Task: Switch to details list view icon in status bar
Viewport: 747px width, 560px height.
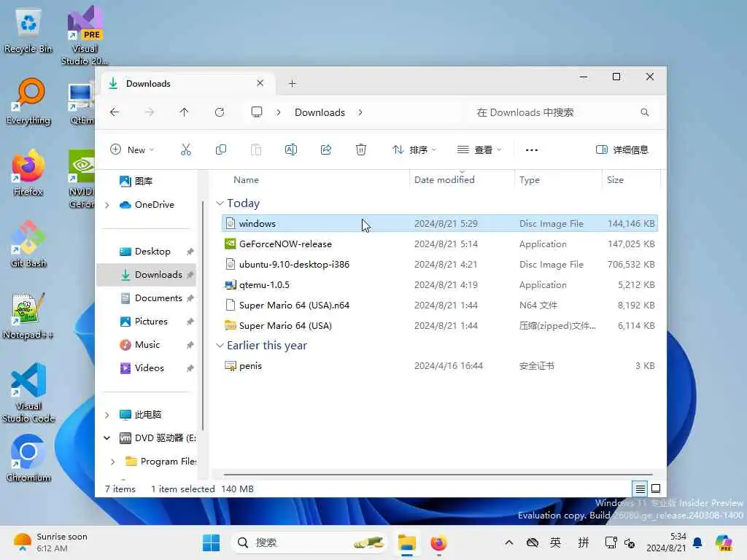Action: (640, 489)
